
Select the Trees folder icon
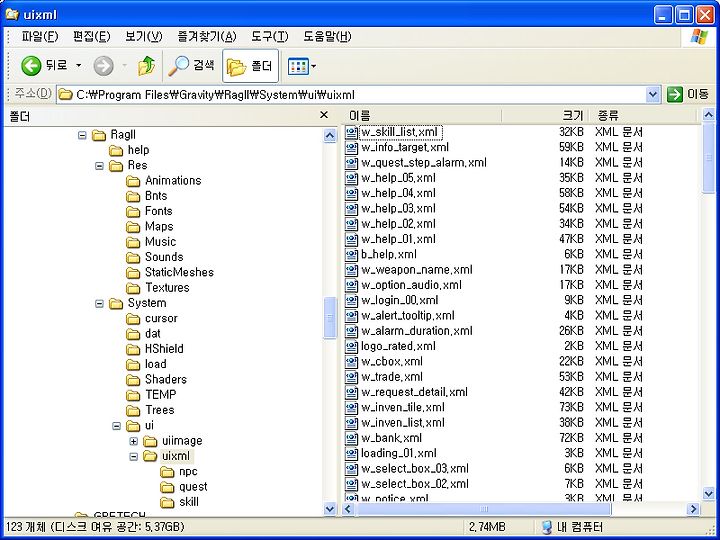(133, 411)
